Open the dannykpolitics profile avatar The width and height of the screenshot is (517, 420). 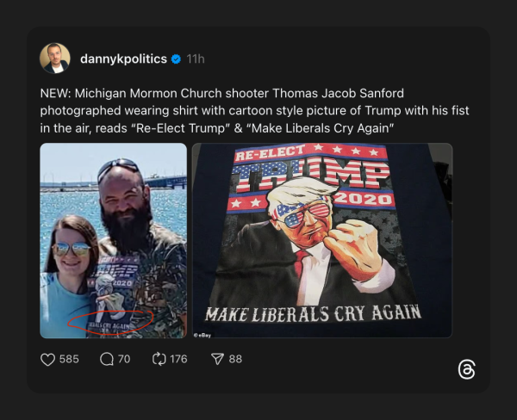coord(55,59)
